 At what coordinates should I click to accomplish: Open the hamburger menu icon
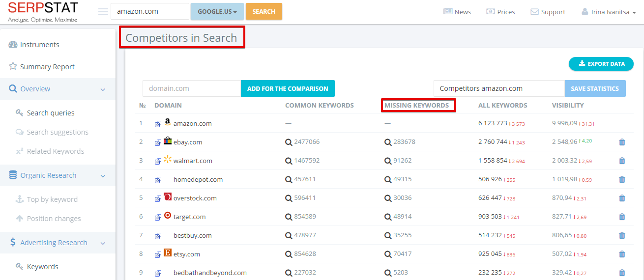pyautogui.click(x=103, y=12)
